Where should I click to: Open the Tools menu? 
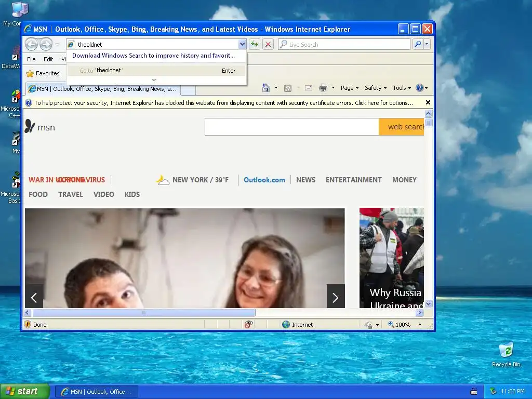point(402,88)
